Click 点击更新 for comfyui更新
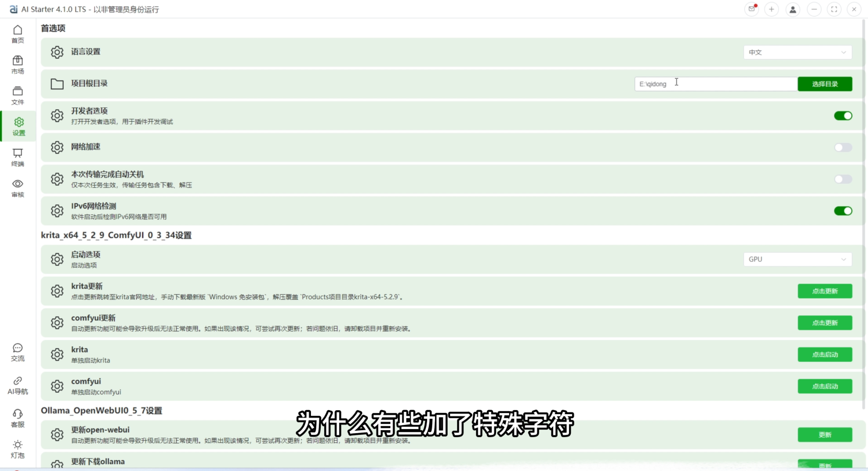The height and width of the screenshot is (471, 868). 825,323
